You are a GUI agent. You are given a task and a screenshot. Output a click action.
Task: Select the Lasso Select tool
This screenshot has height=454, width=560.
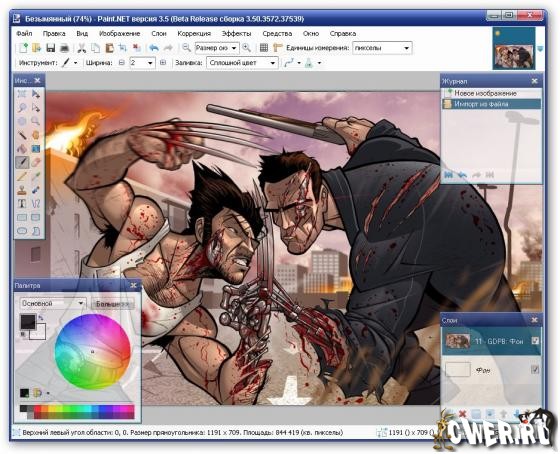22,108
